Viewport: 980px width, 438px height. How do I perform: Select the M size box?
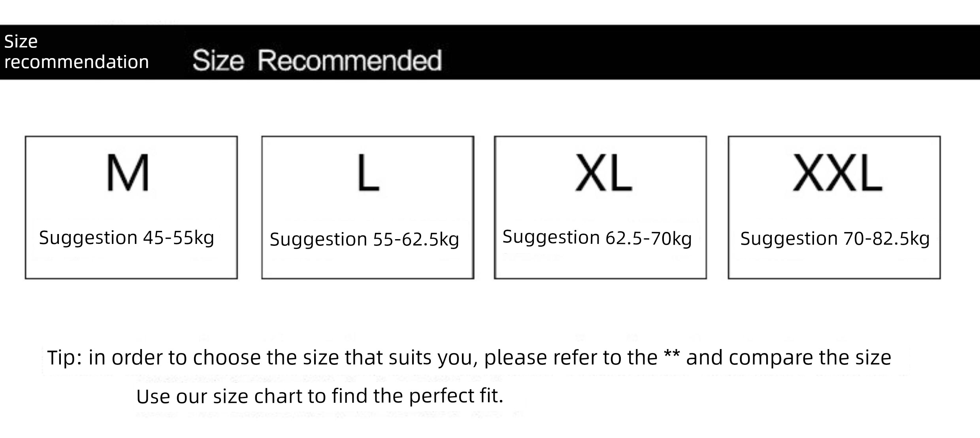(x=131, y=208)
